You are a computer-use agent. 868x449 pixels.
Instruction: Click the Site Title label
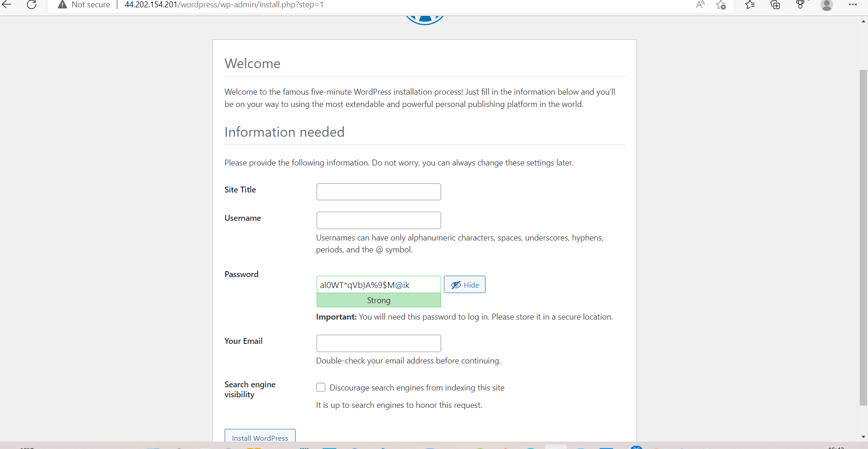[240, 190]
